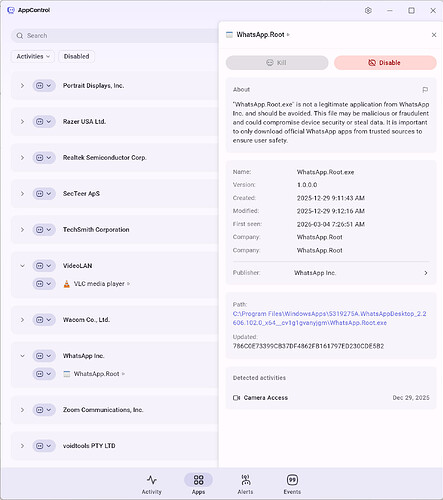Viewport: 443px width, 500px height.
Task: Switch to the Apps tab
Action: tap(198, 484)
